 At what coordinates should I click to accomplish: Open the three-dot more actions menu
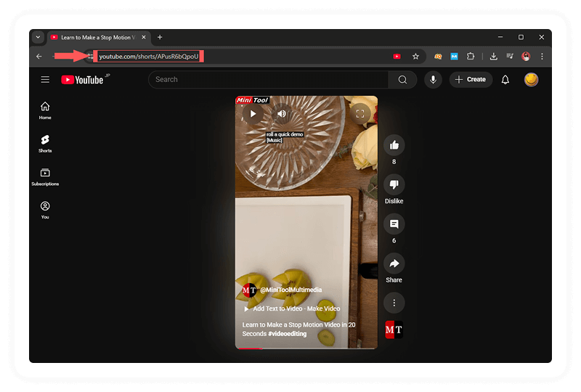pyautogui.click(x=394, y=303)
